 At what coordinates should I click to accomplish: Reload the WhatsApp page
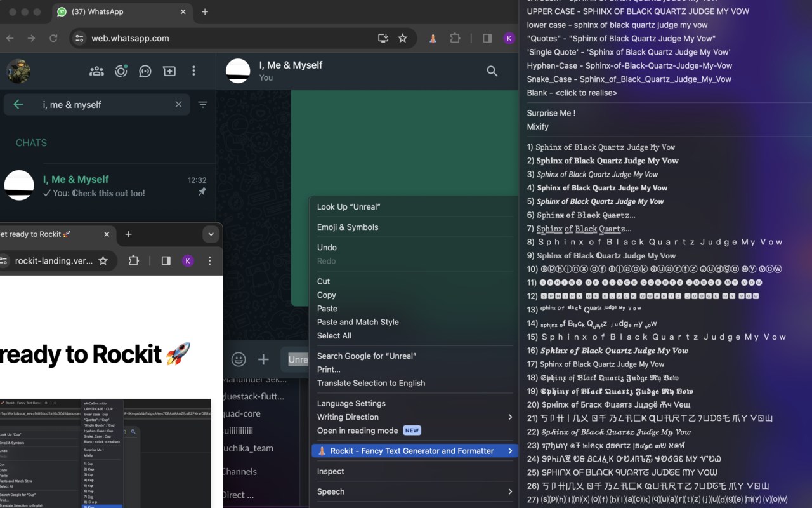tap(53, 38)
